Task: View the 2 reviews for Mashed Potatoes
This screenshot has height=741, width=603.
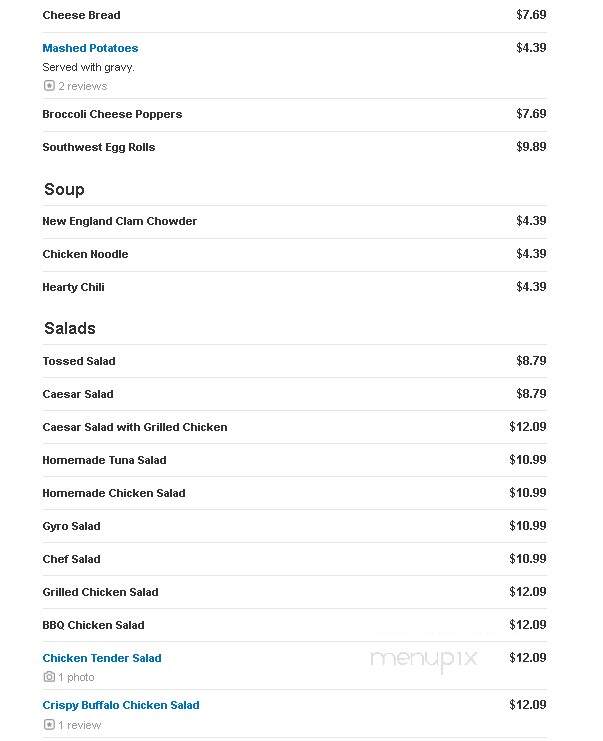Action: point(83,86)
